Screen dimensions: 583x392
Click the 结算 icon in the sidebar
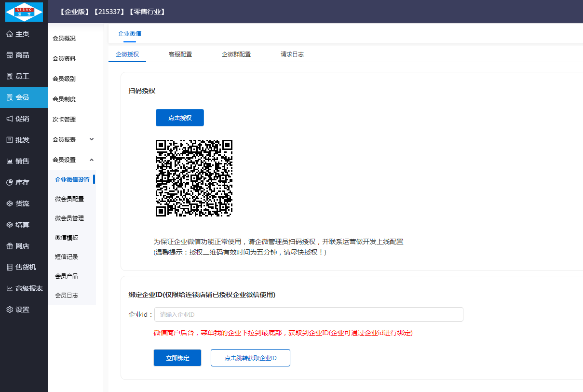click(x=10, y=225)
